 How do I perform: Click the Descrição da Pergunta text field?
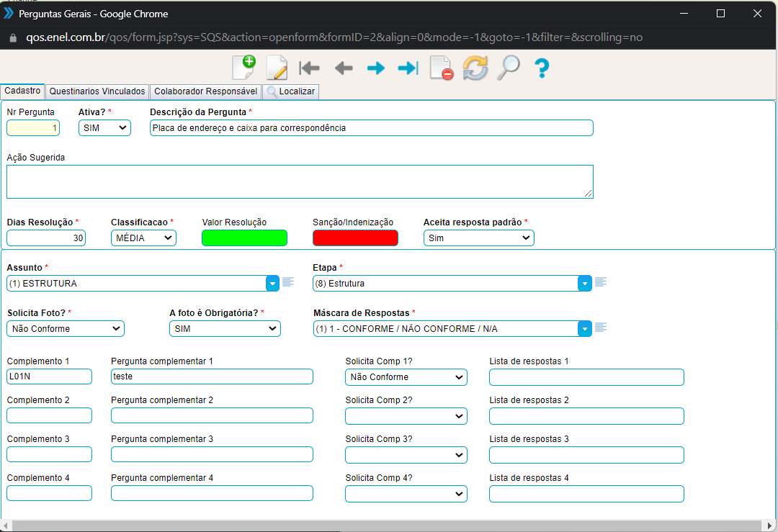tap(371, 128)
